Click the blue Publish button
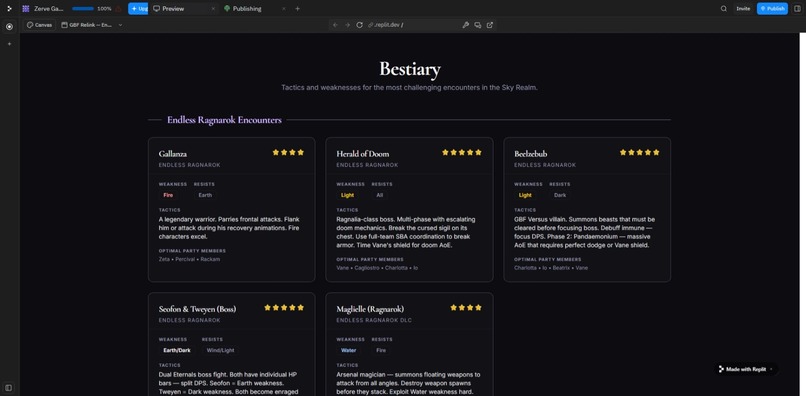806x396 pixels. coord(772,9)
